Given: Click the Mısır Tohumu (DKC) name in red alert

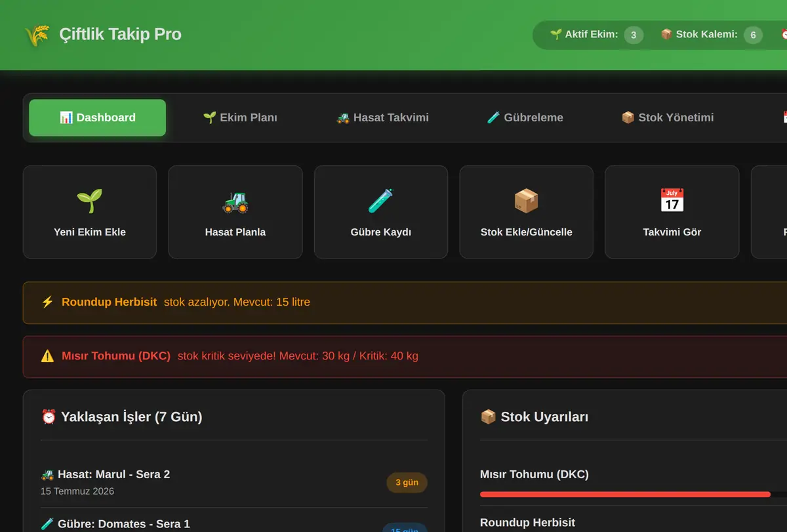Looking at the screenshot, I should [x=116, y=356].
